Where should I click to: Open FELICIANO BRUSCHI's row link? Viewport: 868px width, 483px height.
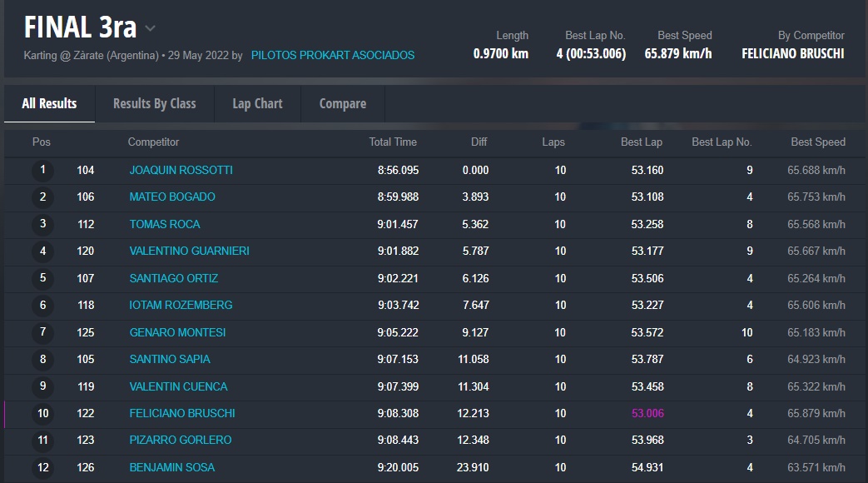click(182, 413)
